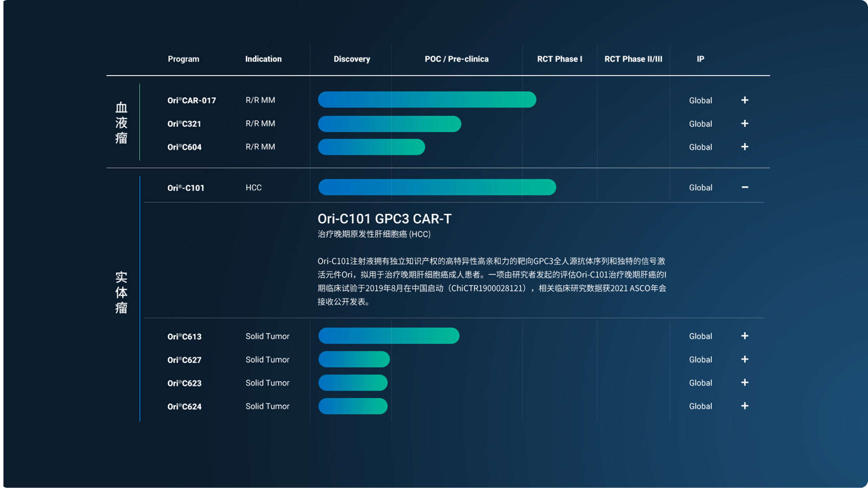The width and height of the screenshot is (868, 488).
Task: Click the Ori-C101 GPC3 CAR-T heading
Action: (x=384, y=219)
